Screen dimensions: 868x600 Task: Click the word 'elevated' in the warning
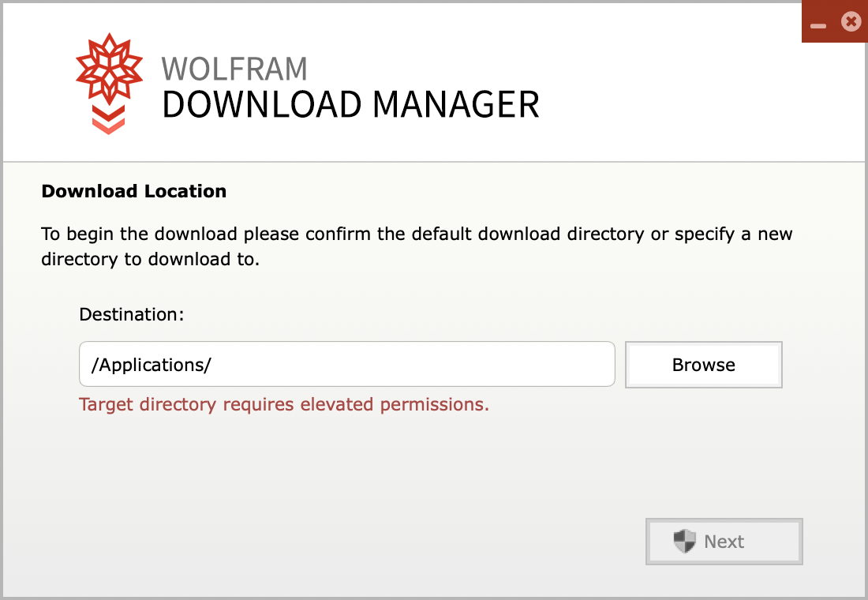pyautogui.click(x=338, y=405)
